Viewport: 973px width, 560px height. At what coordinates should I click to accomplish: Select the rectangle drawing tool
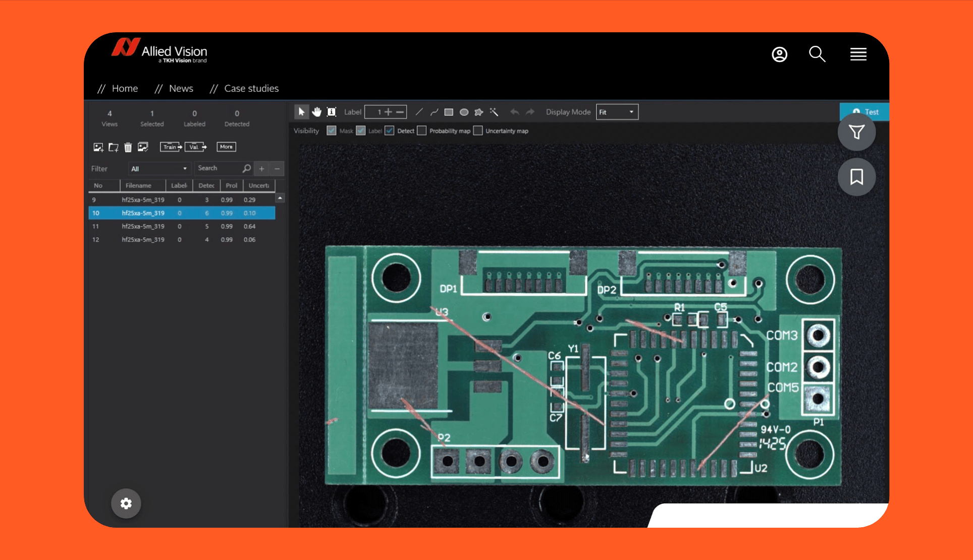448,112
